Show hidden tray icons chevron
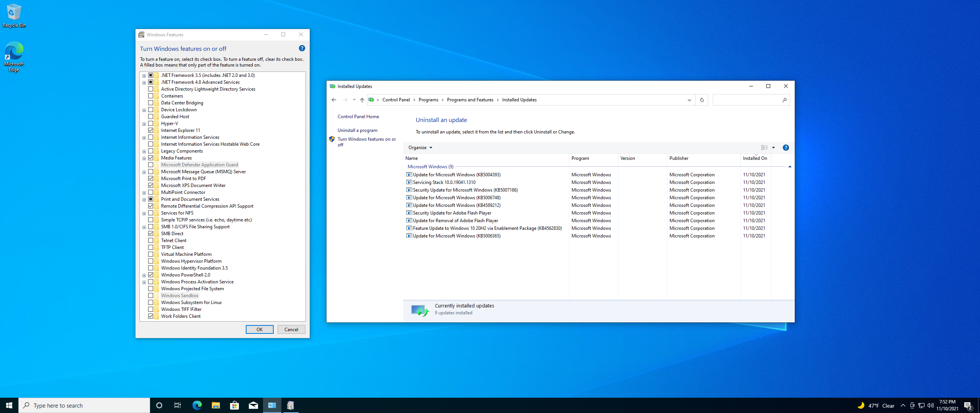980x413 pixels. [903, 405]
